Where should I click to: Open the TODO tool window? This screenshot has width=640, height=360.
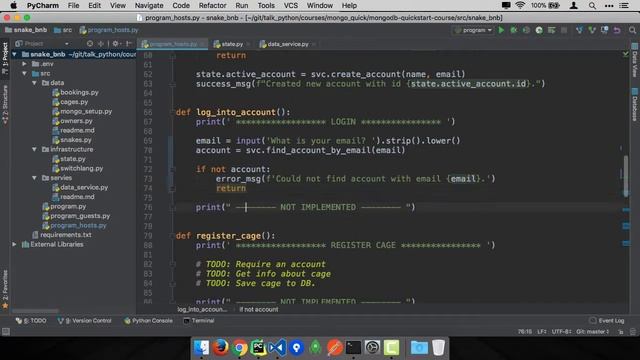[x=31, y=321]
